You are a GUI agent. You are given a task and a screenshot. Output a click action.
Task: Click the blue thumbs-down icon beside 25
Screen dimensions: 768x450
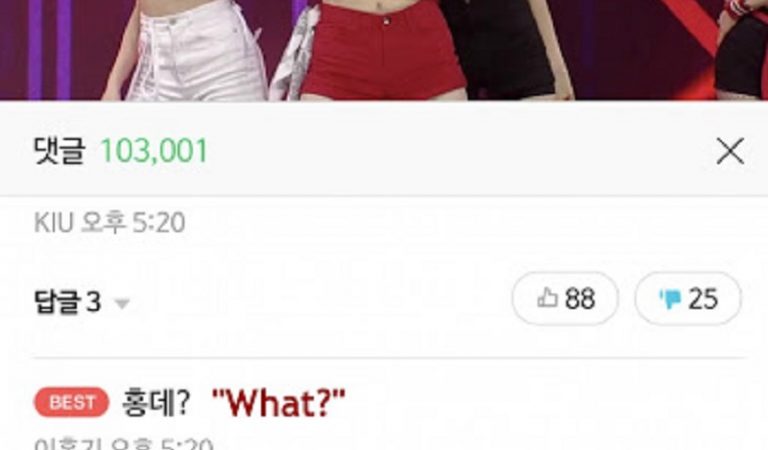coord(670,299)
